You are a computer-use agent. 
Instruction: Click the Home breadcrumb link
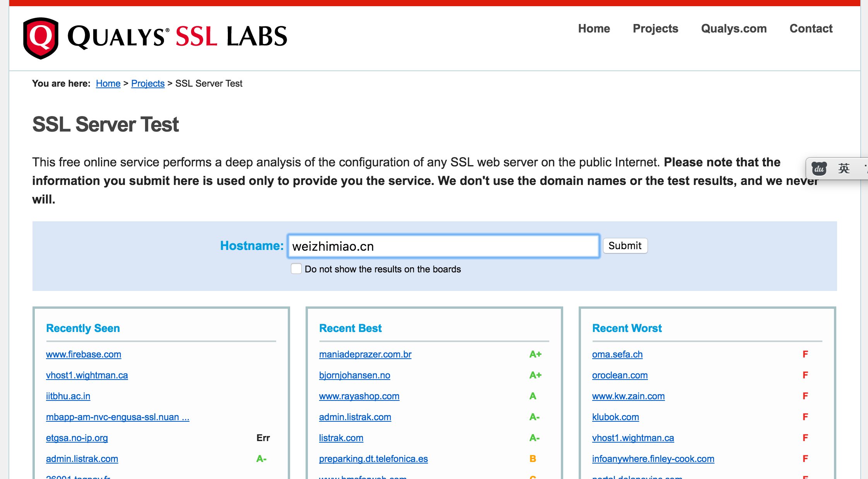[x=108, y=84]
